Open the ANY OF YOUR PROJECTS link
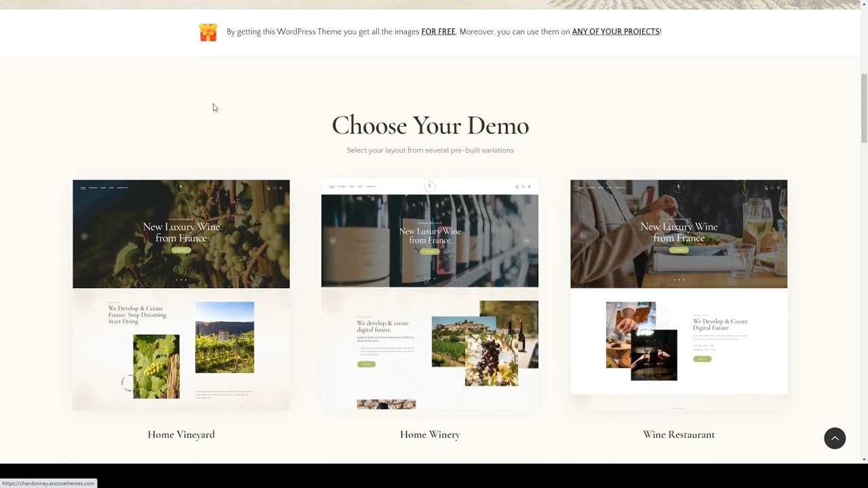Viewport: 868px width, 488px height. pyautogui.click(x=616, y=32)
